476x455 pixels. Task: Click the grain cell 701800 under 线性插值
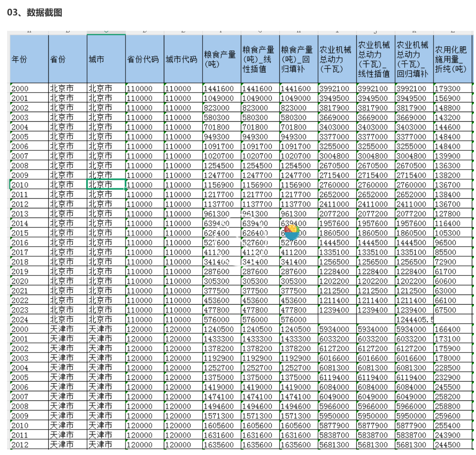pos(261,127)
